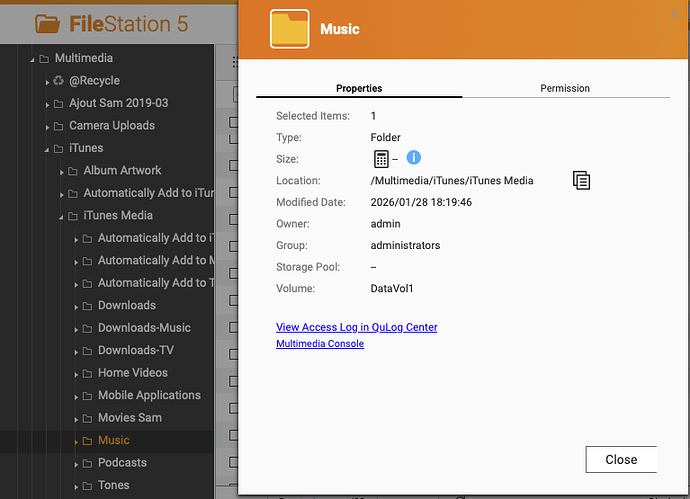Click the modified date 2026/01/28 18:19:46
This screenshot has width=690, height=499.
point(421,202)
